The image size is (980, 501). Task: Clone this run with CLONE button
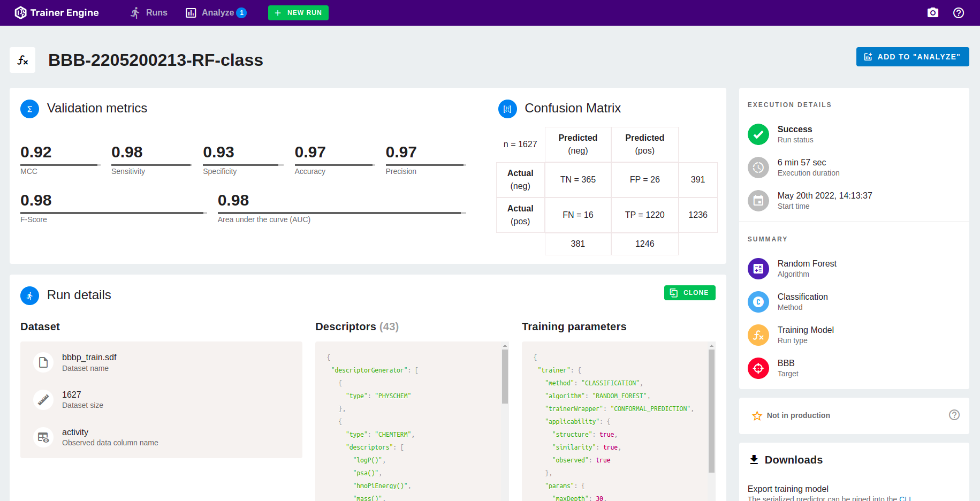pos(689,293)
